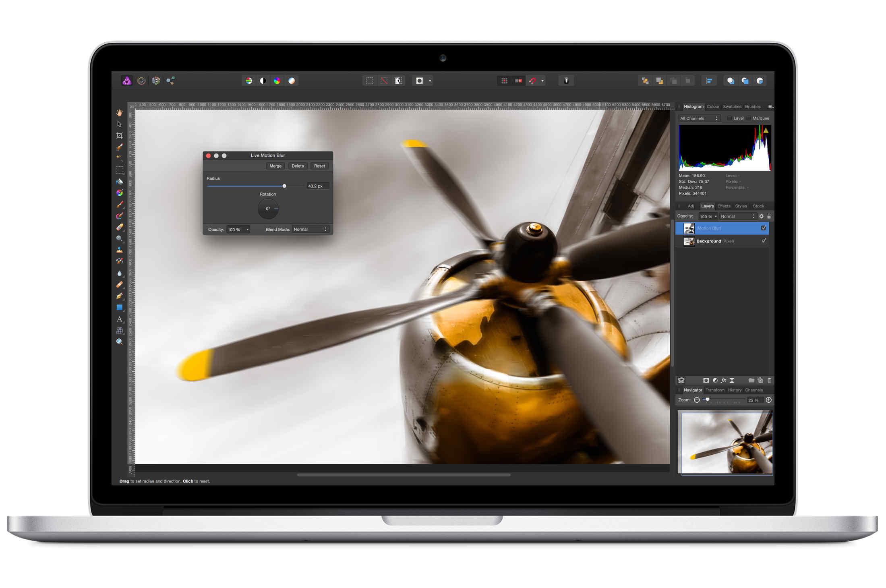
Task: Open the All Channels dropdown
Action: [x=699, y=118]
